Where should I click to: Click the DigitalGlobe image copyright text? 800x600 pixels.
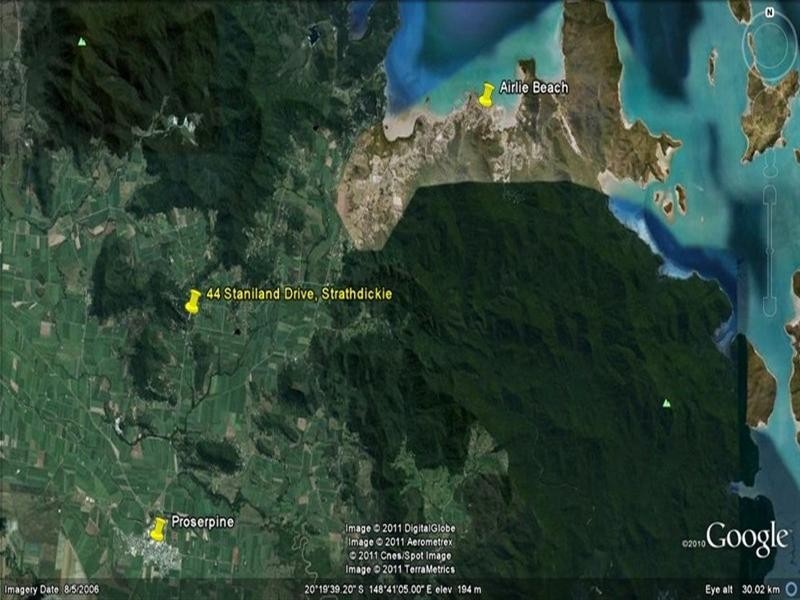pyautogui.click(x=400, y=528)
